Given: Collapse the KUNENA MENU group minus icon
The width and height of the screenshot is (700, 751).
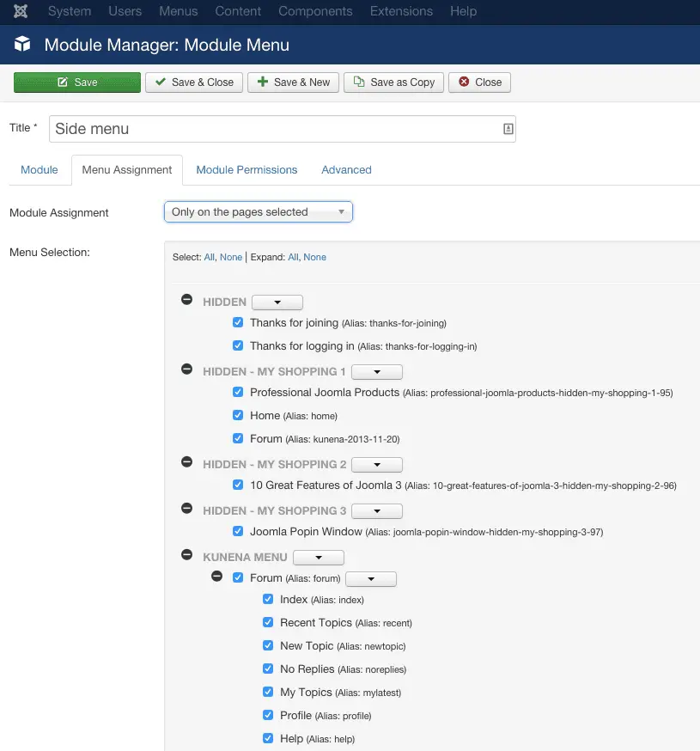Looking at the screenshot, I should (186, 555).
